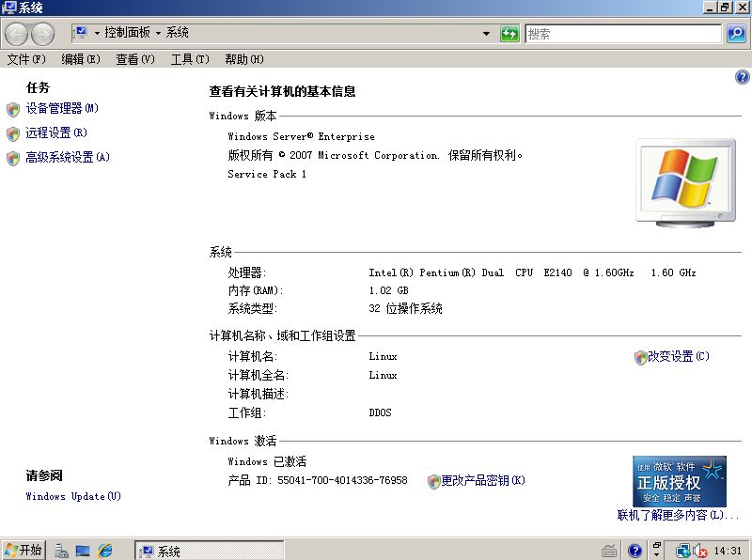The image size is (752, 560).
Task: Click inside the 搜索 search field
Action: (x=623, y=34)
